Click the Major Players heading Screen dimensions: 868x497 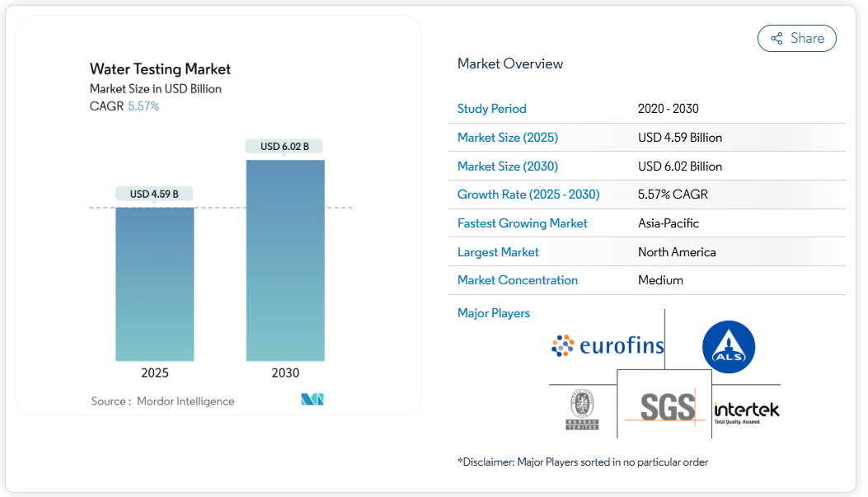click(x=493, y=313)
